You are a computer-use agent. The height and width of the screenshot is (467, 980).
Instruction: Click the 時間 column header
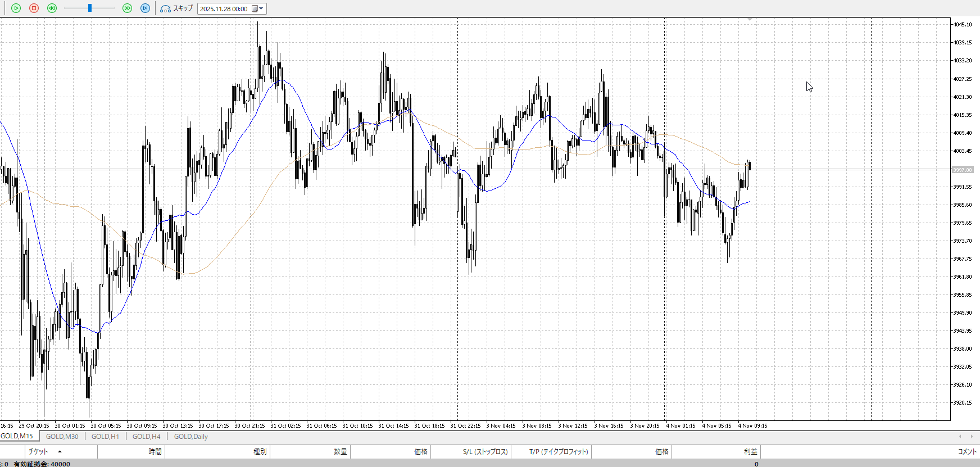coord(155,452)
